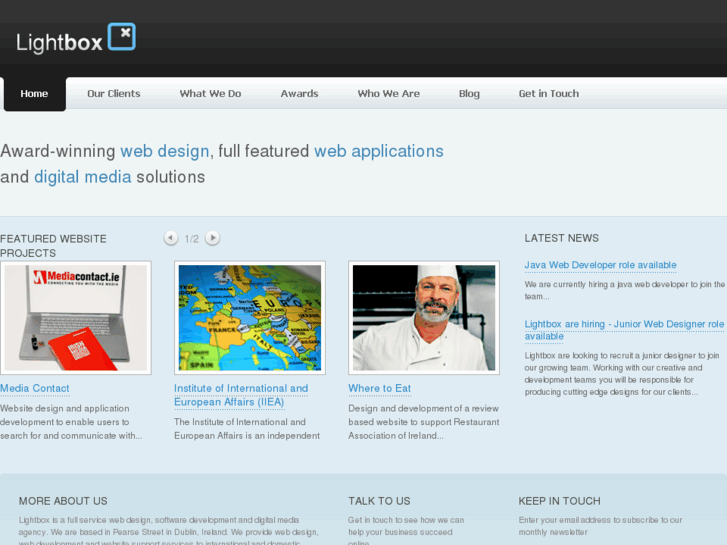View the chef photo project thumbnail
This screenshot has width=727, height=545.
pyautogui.click(x=424, y=318)
